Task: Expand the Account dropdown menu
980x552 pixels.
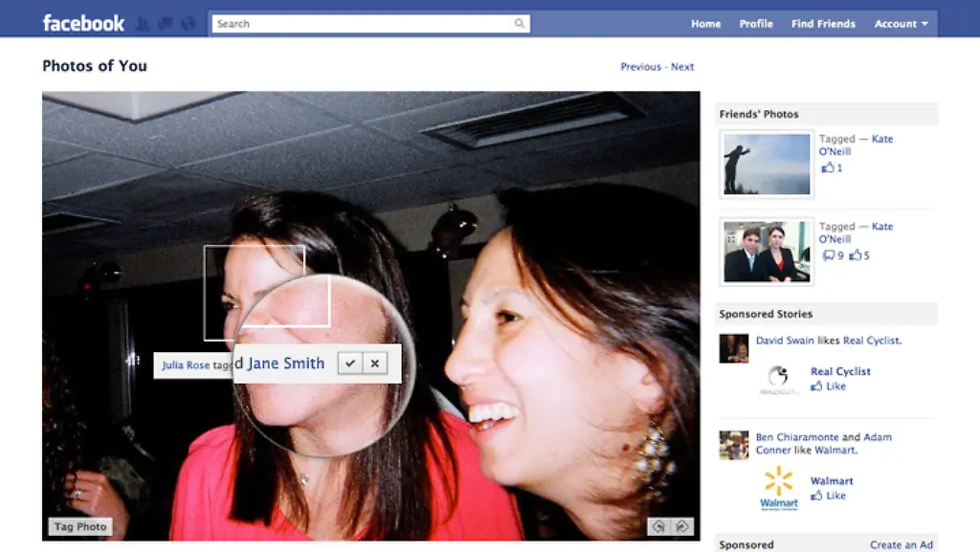Action: (901, 24)
